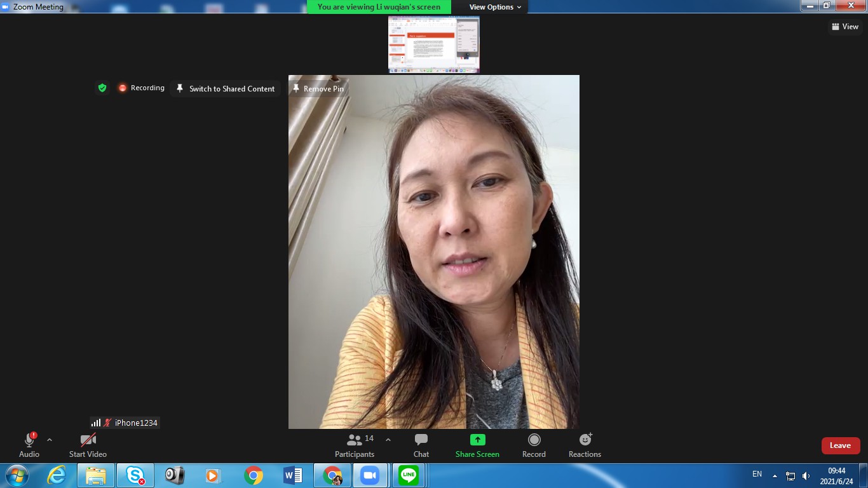Open the View Options dropdown

coord(495,7)
